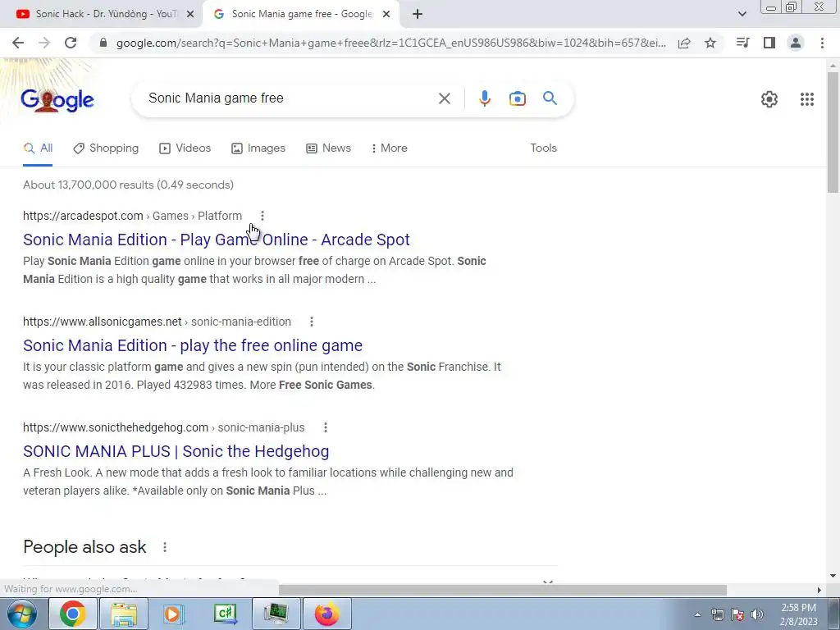Switch to the Images results tab

[x=258, y=148]
